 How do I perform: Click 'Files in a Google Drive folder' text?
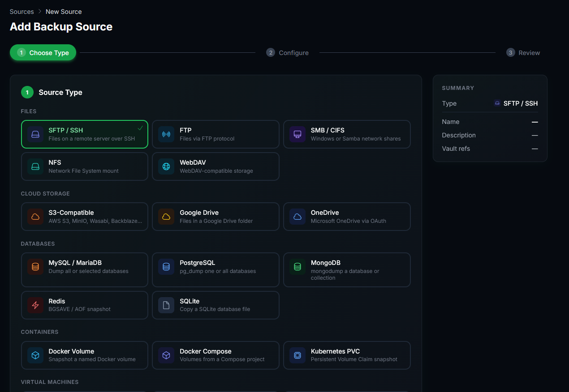216,221
